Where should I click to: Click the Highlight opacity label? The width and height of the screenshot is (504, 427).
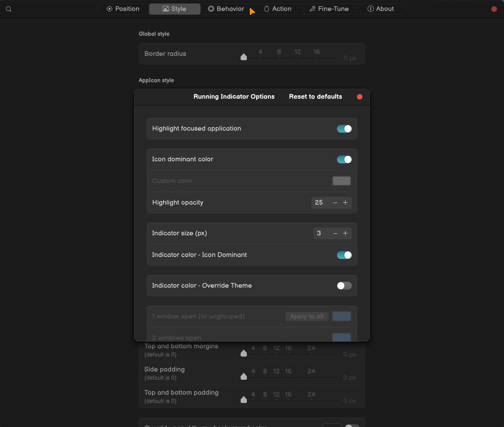point(178,203)
